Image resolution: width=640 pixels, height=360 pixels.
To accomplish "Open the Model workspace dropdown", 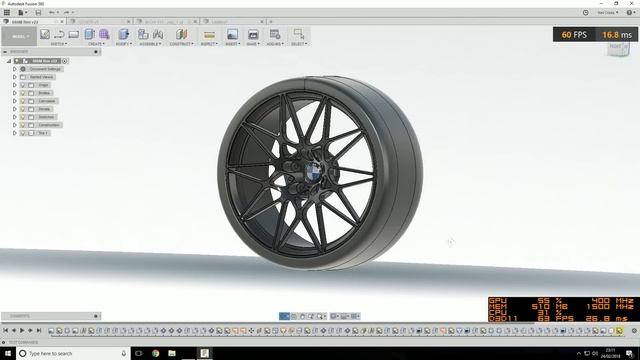I will [19, 36].
